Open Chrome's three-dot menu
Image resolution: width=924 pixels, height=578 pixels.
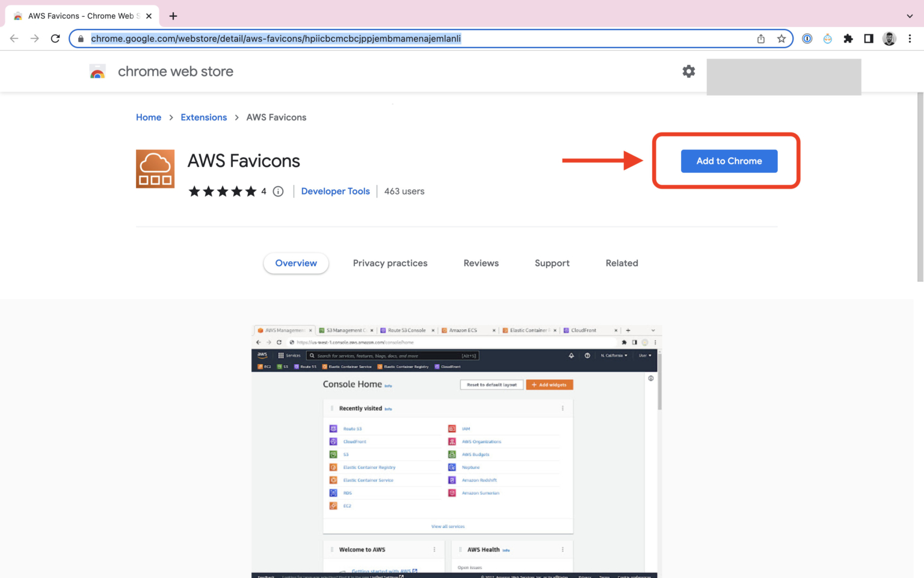[910, 38]
